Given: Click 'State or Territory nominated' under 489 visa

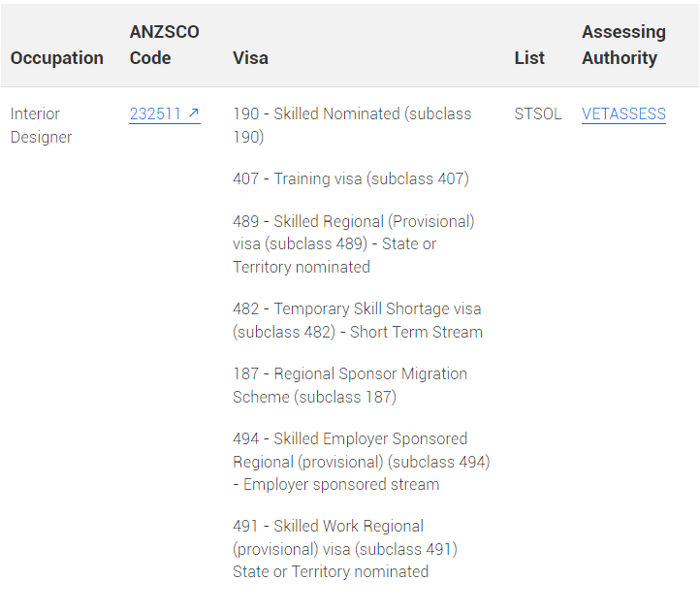Looking at the screenshot, I should [x=301, y=267].
